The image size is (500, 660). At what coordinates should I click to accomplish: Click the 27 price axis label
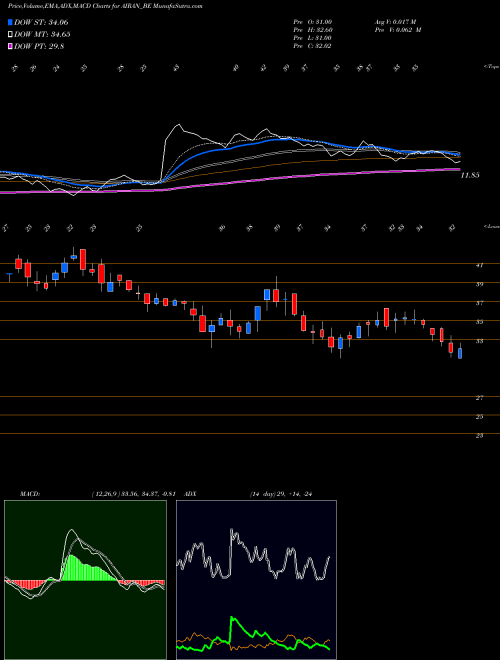pyautogui.click(x=479, y=398)
